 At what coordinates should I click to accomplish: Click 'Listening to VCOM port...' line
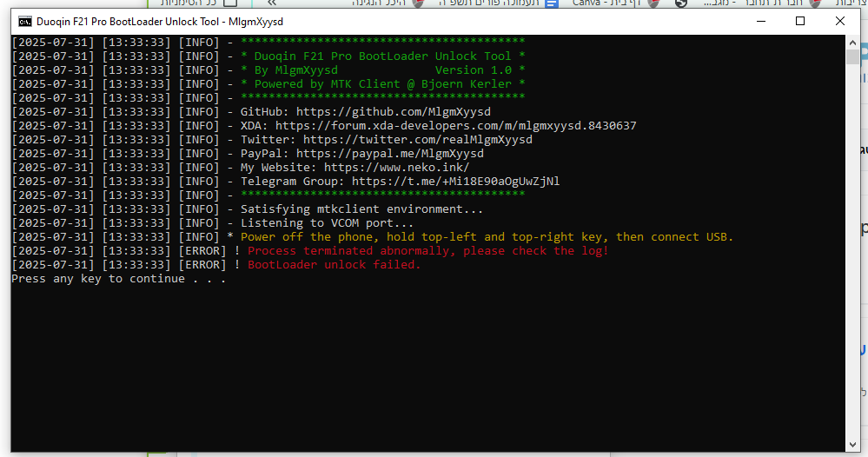click(x=327, y=223)
